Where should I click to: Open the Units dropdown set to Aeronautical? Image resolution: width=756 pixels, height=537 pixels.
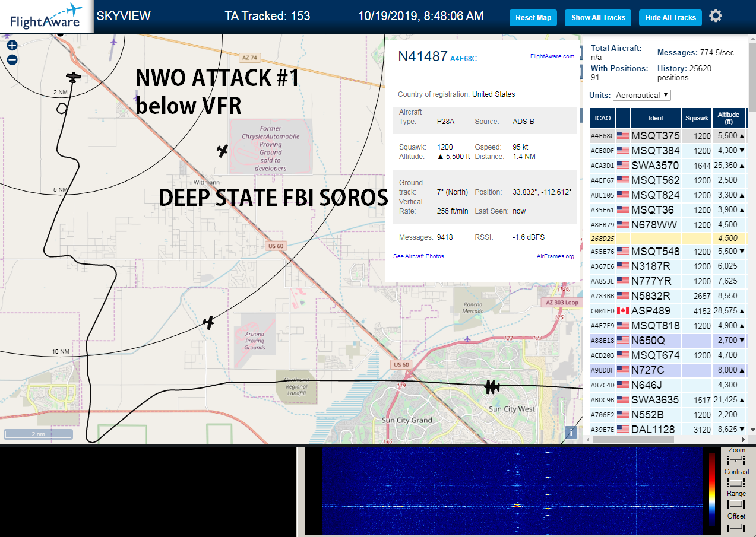(643, 95)
